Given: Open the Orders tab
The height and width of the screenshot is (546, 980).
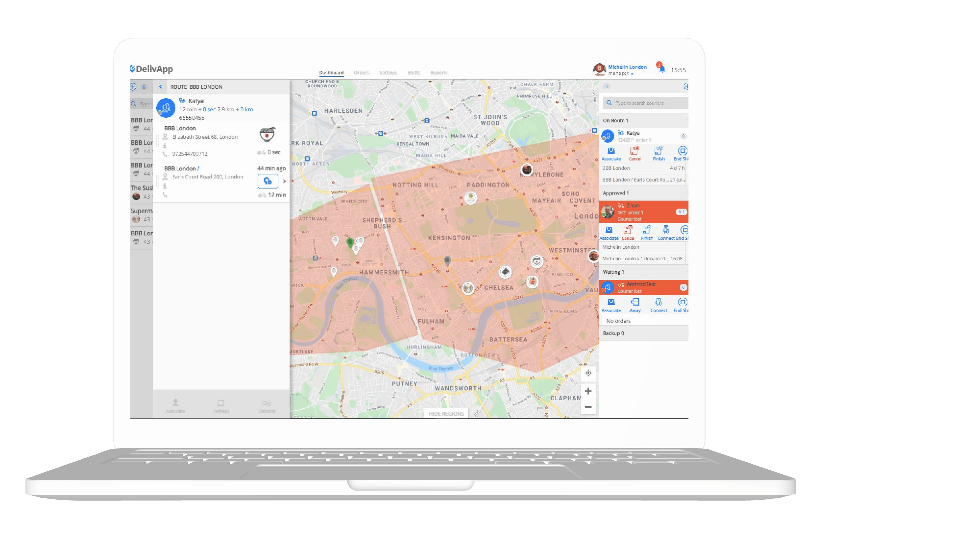Looking at the screenshot, I should pos(361,73).
